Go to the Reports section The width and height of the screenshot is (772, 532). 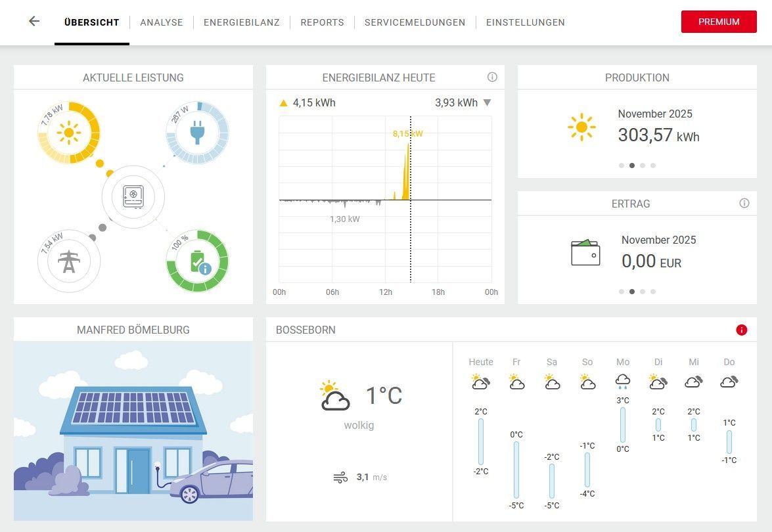(x=322, y=22)
